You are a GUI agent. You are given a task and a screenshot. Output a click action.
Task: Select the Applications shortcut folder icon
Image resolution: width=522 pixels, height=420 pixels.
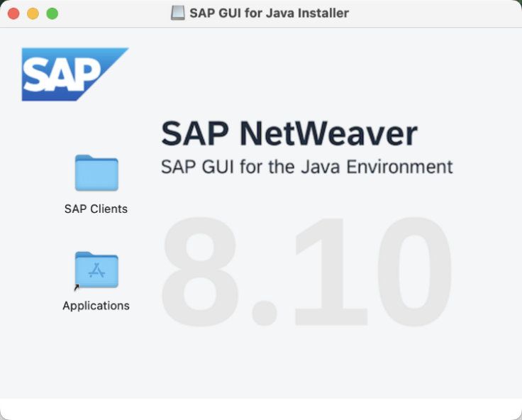pyautogui.click(x=96, y=270)
